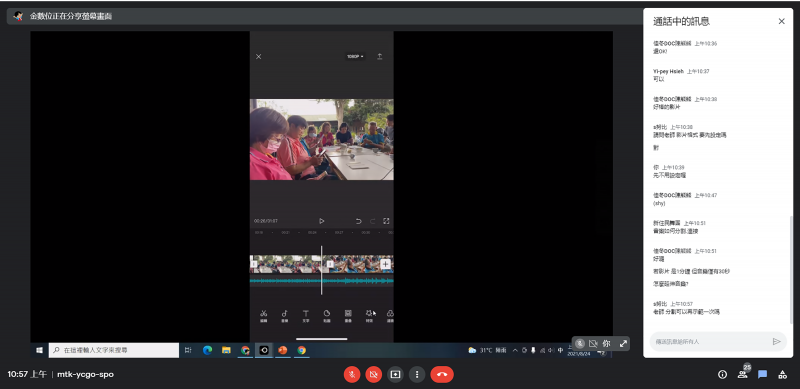Click the 31°C weather widget on taskbar
The image size is (800, 389).
coord(487,350)
